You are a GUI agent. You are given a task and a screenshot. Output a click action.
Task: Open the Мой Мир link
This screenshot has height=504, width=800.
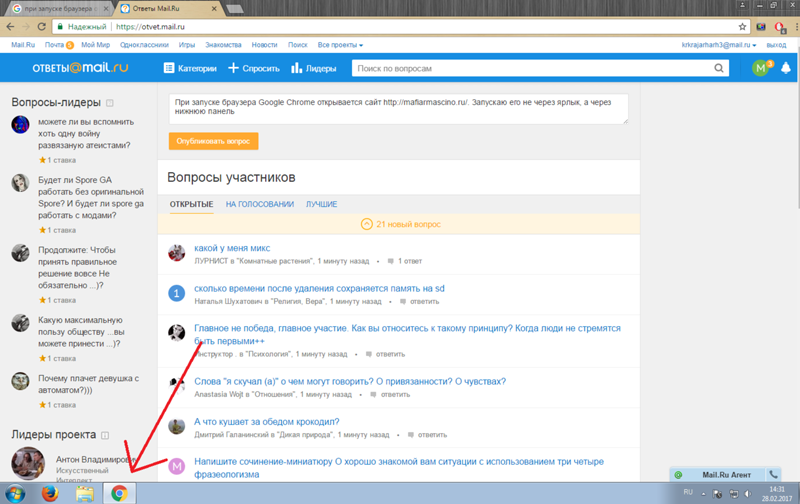[x=95, y=45]
